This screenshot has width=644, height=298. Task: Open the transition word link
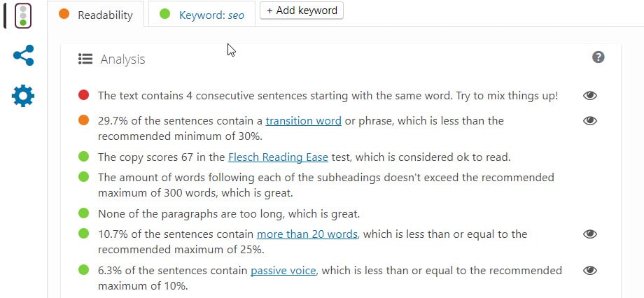303,121
